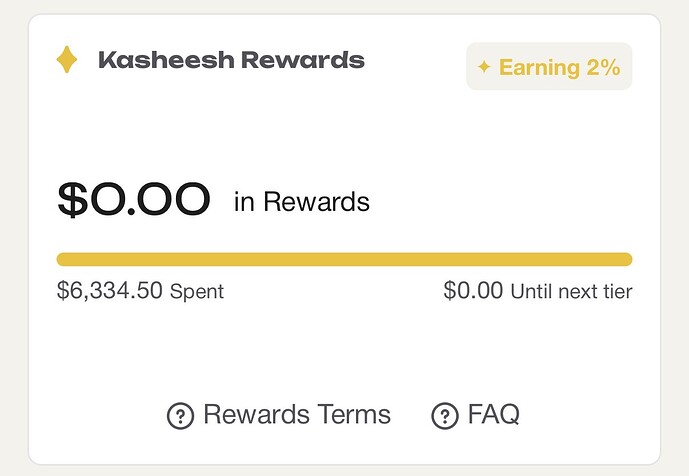
Task: Open the FAQ link
Action: click(493, 414)
